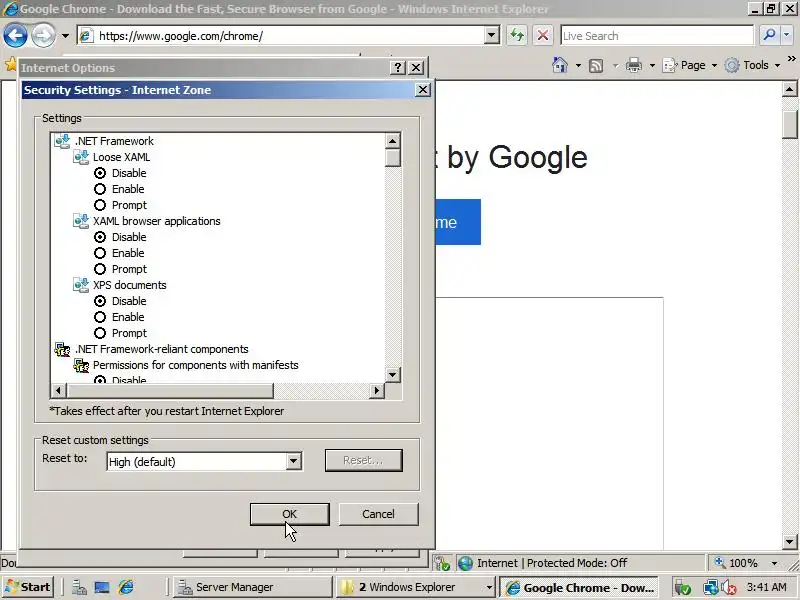Click Permissions for components with manifests icon
Image resolution: width=800 pixels, height=600 pixels.
pyautogui.click(x=81, y=365)
